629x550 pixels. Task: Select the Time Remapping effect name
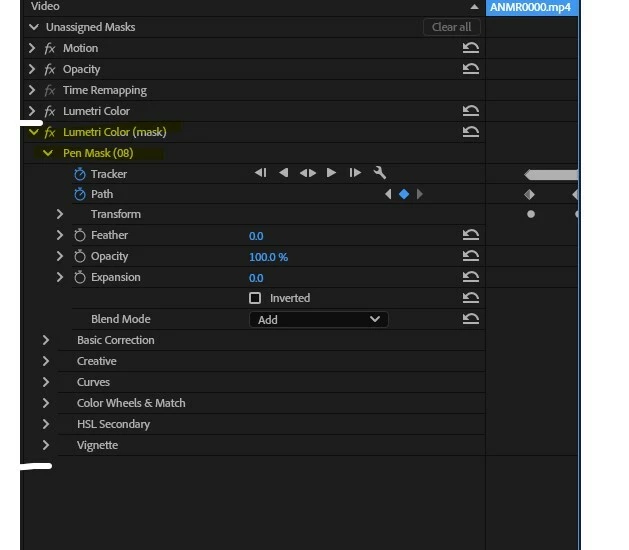pyautogui.click(x=105, y=90)
